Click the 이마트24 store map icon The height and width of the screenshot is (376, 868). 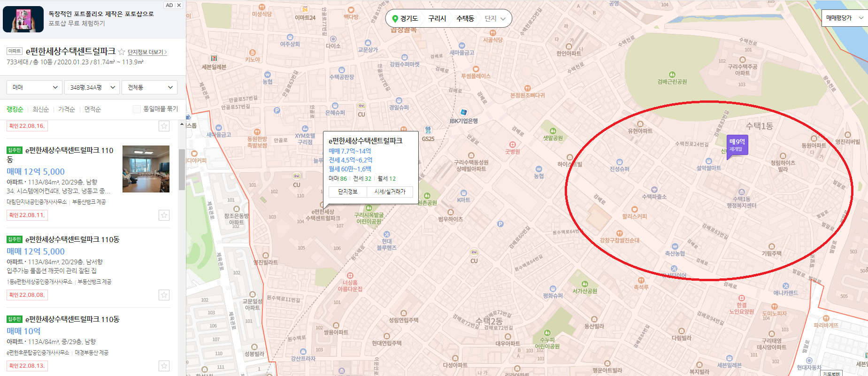(305, 9)
